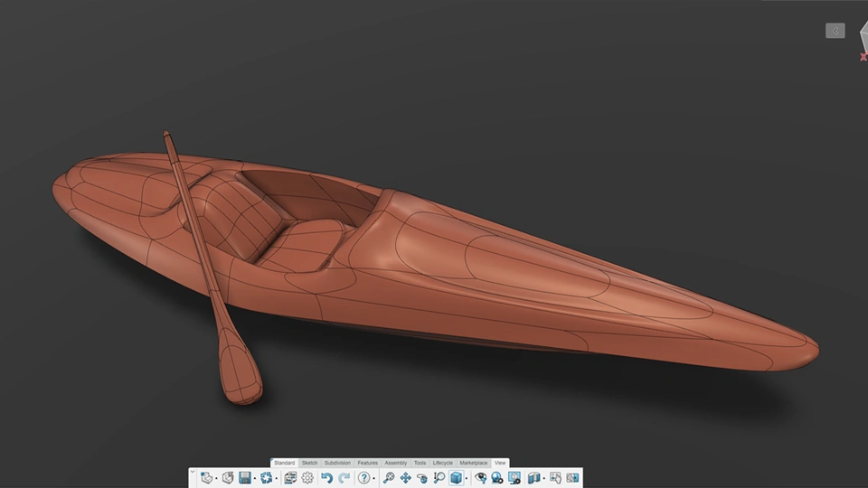Viewport: 868px width, 488px height.
Task: Open a file with the Open icon
Action: tap(228, 477)
